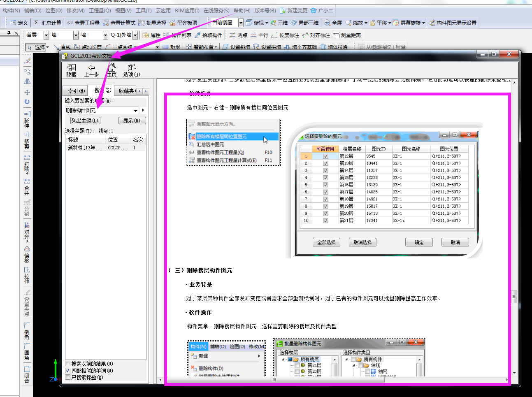Screen dimensions: 532x397
Task: Click the mirror icon in left toolbar
Action: pyautogui.click(x=27, y=81)
